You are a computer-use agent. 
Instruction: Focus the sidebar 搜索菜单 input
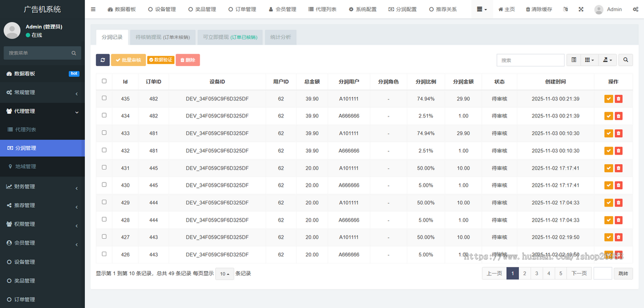tap(37, 53)
